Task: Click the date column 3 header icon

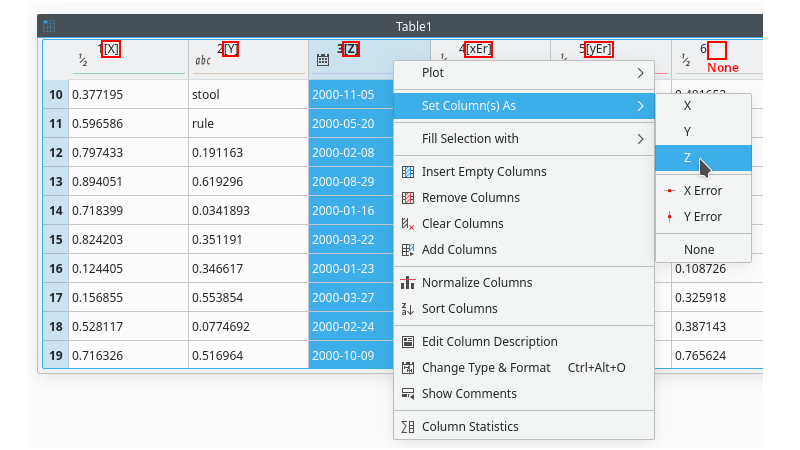Action: click(x=323, y=61)
